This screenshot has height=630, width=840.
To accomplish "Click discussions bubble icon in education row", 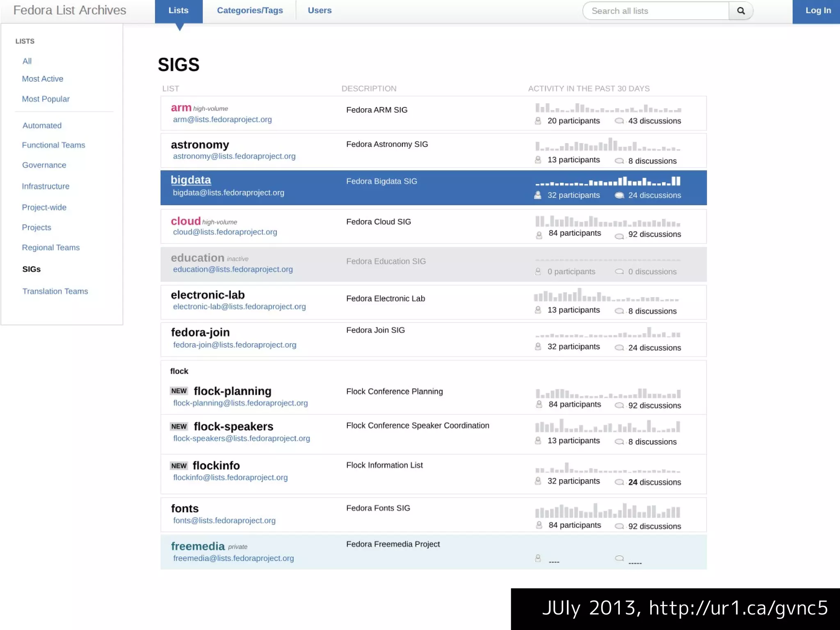I will (x=619, y=271).
